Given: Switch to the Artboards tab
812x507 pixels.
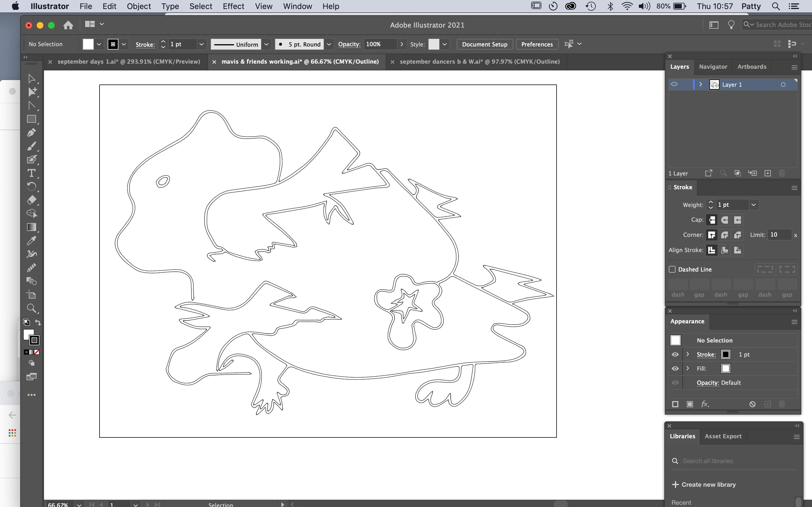Looking at the screenshot, I should 752,66.
